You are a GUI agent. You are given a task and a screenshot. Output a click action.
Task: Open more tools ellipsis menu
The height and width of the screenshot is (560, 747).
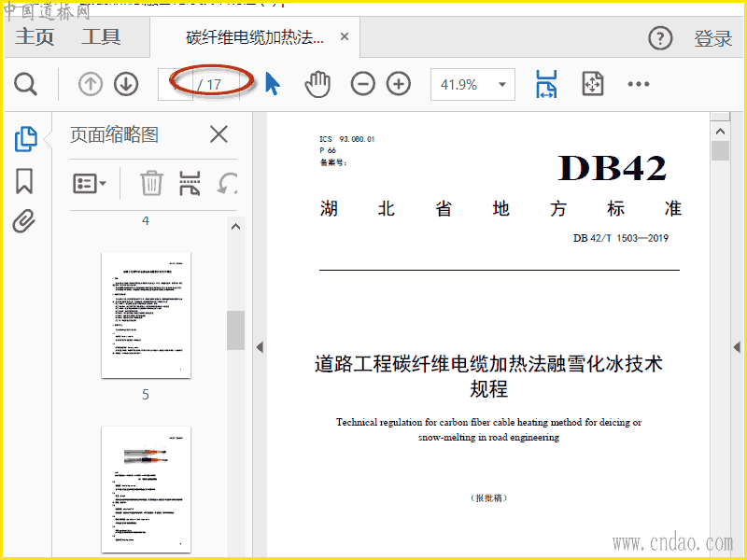[x=639, y=84]
